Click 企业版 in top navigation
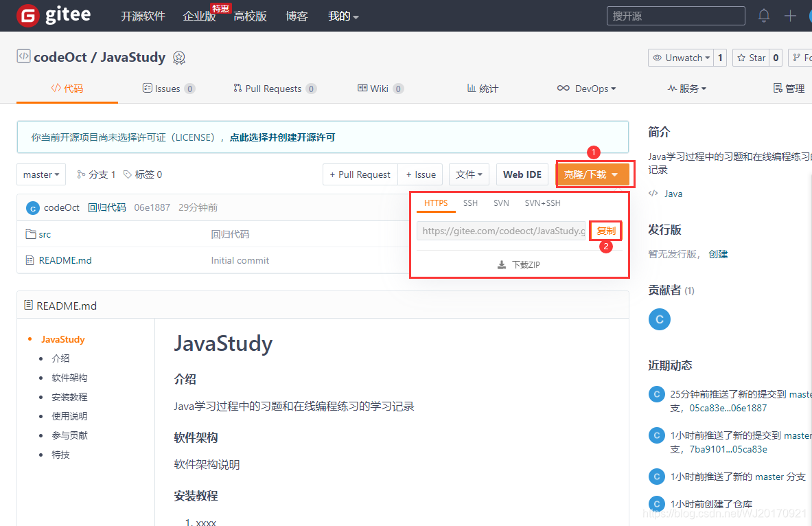Viewport: 812px width, 526px height. (x=199, y=16)
